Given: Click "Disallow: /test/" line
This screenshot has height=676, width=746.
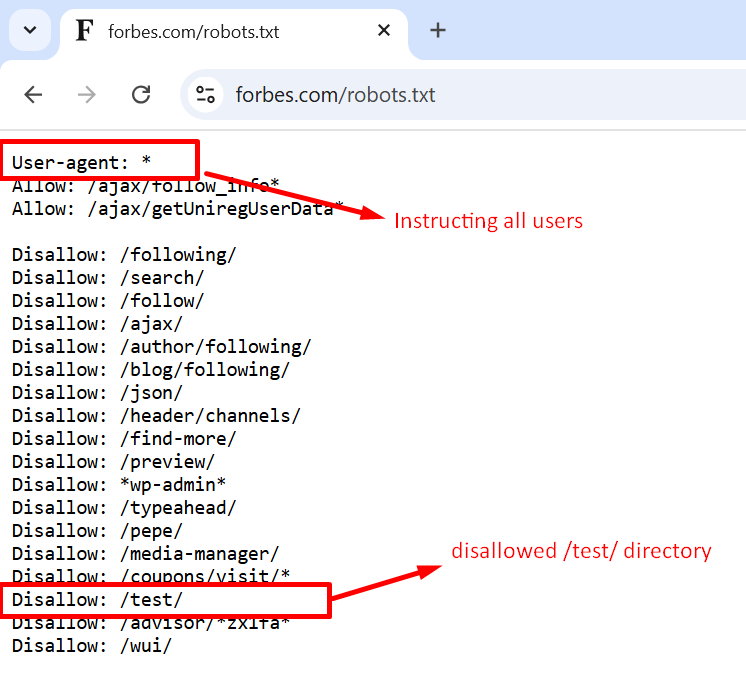Looking at the screenshot, I should tap(97, 600).
